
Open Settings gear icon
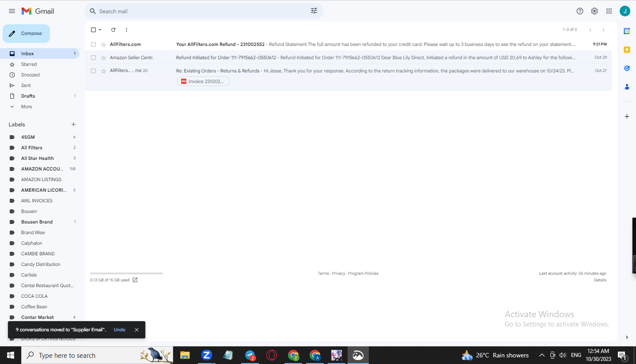tap(594, 11)
